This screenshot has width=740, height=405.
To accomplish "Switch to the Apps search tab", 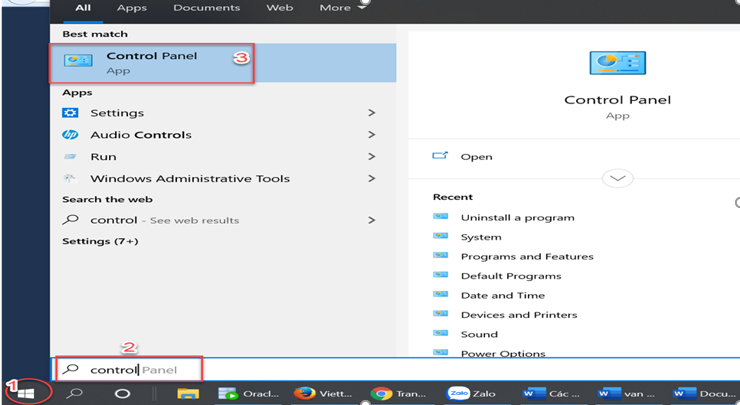I will pos(132,8).
